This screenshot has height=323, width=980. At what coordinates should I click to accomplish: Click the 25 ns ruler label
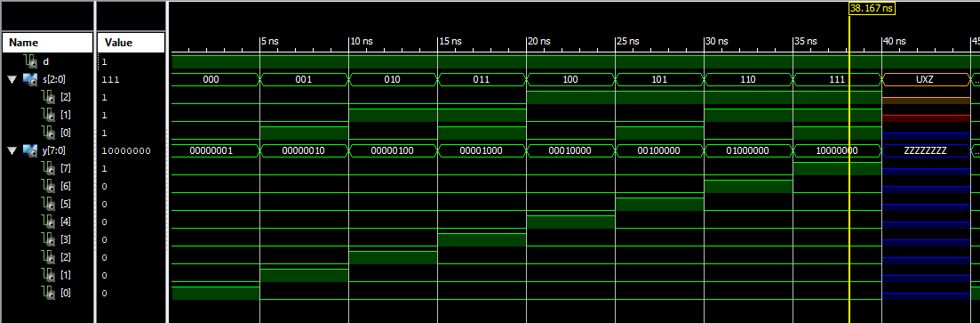[x=627, y=41]
